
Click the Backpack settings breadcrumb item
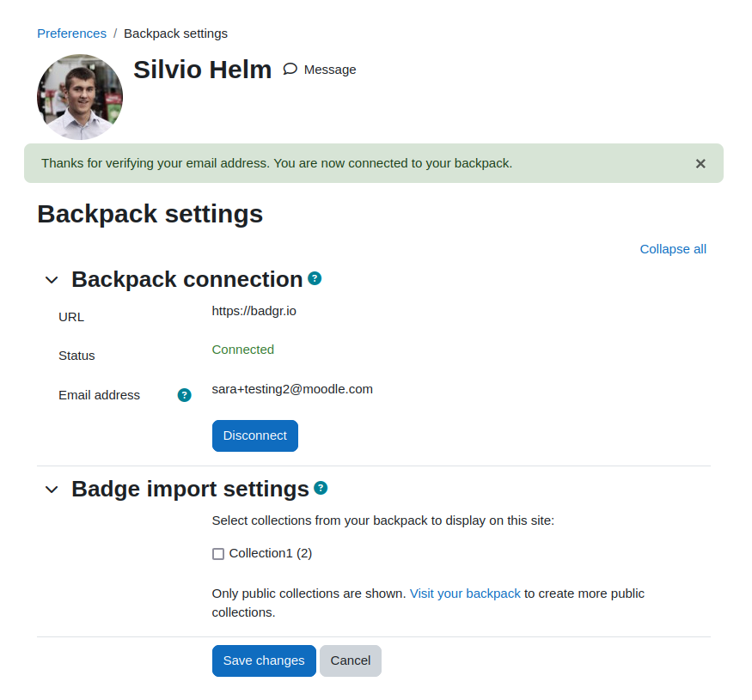point(175,33)
